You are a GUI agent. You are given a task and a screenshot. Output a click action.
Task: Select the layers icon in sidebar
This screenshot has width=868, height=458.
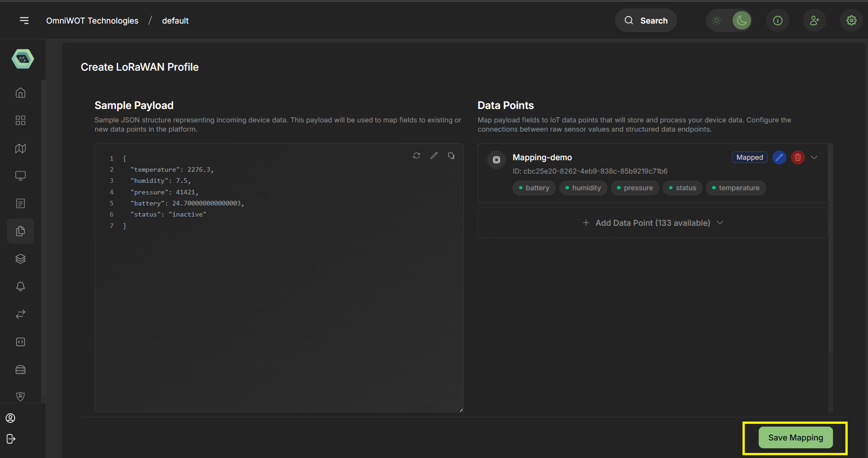(x=20, y=259)
